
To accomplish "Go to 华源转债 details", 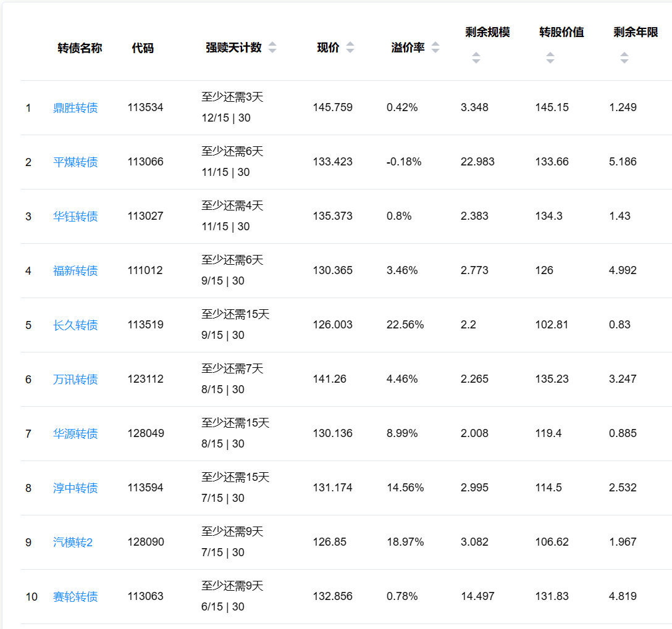I will 75,434.
